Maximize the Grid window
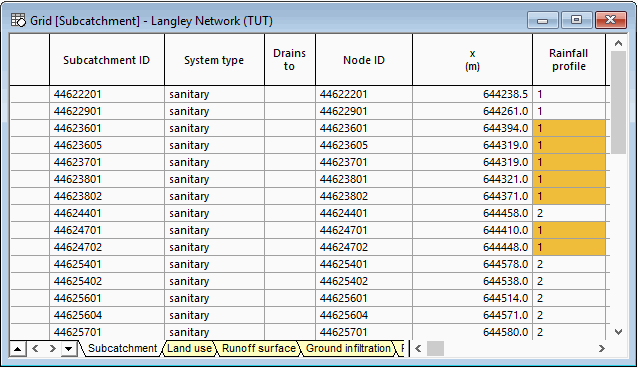 coord(576,20)
